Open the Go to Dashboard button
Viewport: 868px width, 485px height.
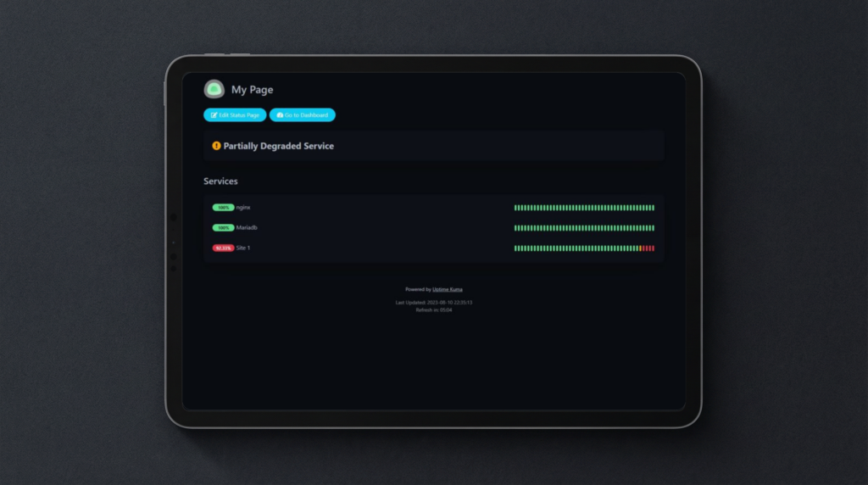click(x=303, y=115)
